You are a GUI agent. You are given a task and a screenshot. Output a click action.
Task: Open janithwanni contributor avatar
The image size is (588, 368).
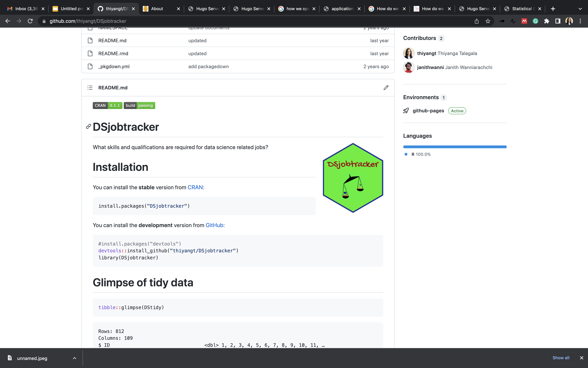click(x=409, y=67)
